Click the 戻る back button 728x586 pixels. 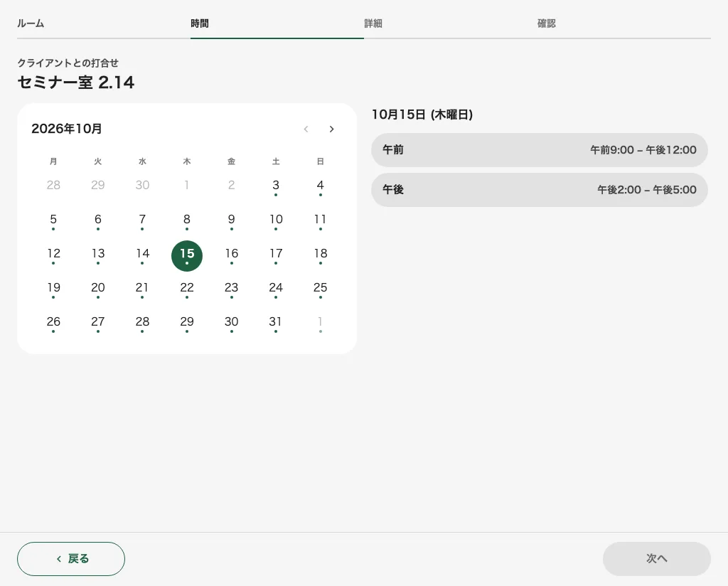[x=71, y=558]
